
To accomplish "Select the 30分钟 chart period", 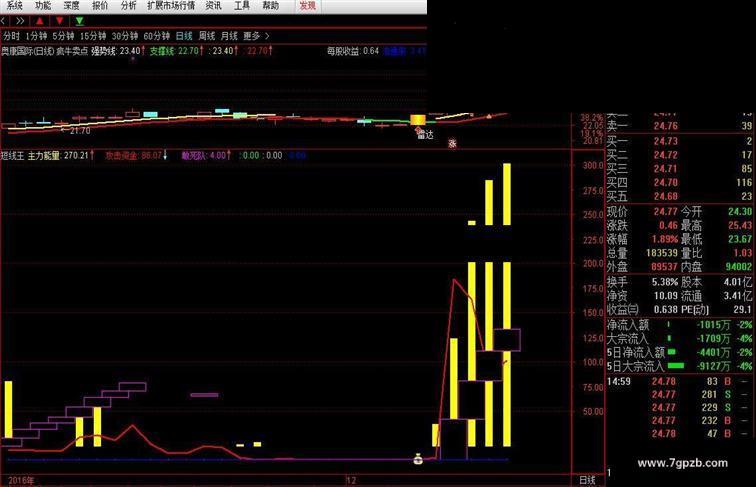I will click(125, 36).
